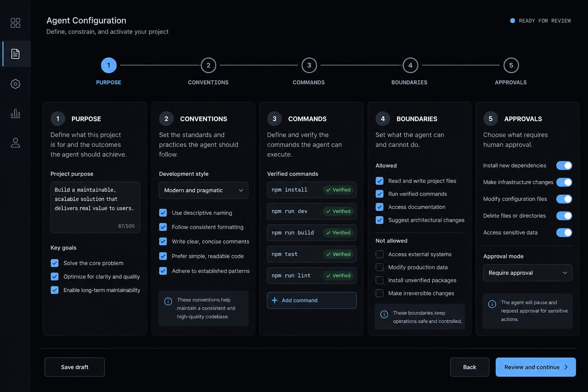This screenshot has width=588, height=392.
Task: Click the 87/500 character counter
Action: click(x=126, y=226)
